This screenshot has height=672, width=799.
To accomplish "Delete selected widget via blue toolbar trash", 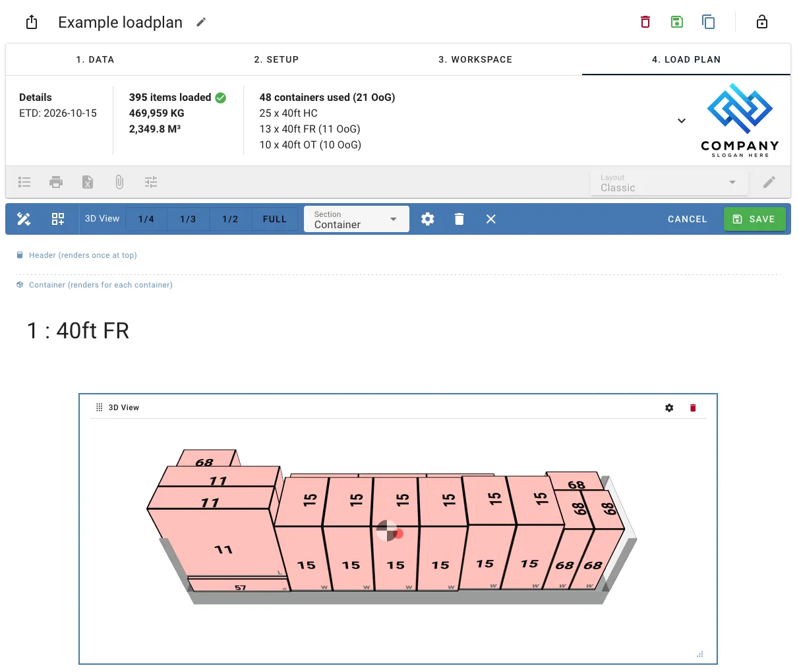I will coord(459,219).
